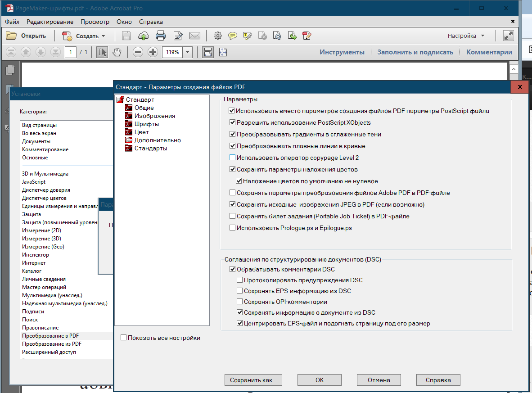Select Шрифты in settings tree
This screenshot has height=393, width=532.
(x=147, y=124)
